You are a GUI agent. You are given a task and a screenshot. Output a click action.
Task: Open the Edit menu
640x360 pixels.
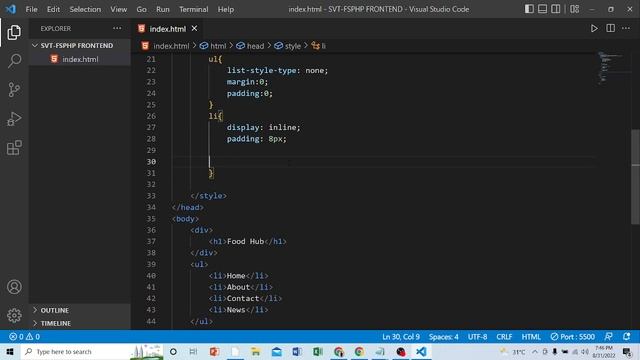(x=53, y=9)
